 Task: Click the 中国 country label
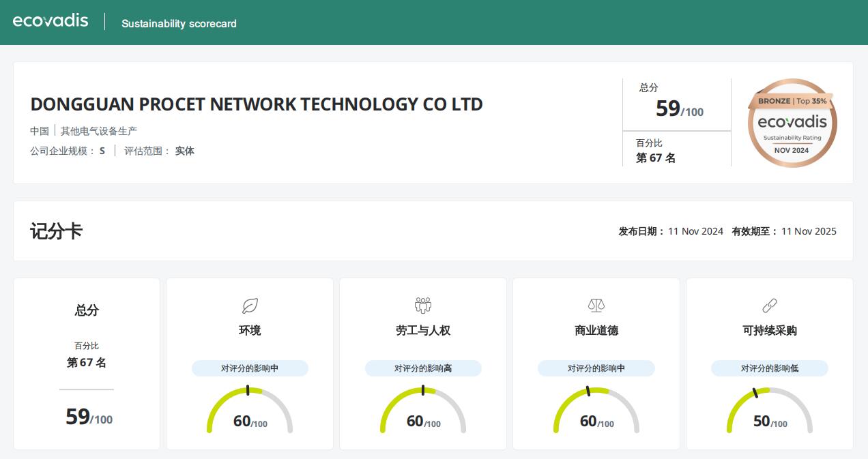40,131
